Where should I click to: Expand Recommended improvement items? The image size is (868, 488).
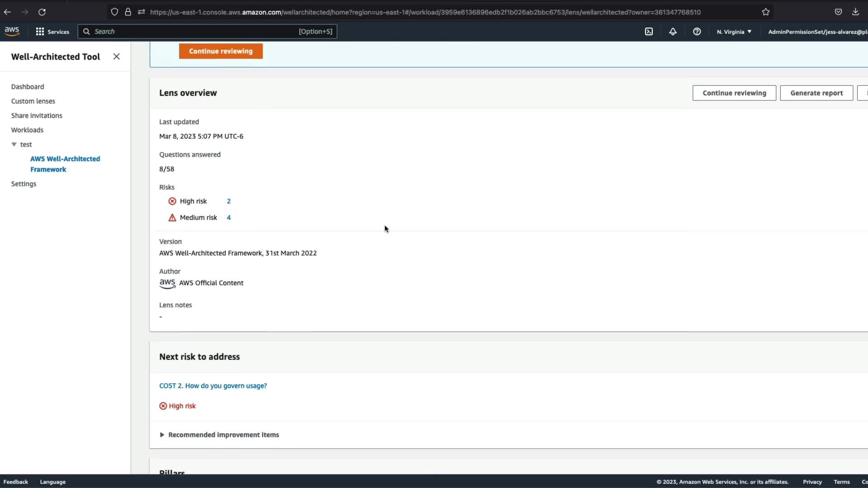[162, 435]
